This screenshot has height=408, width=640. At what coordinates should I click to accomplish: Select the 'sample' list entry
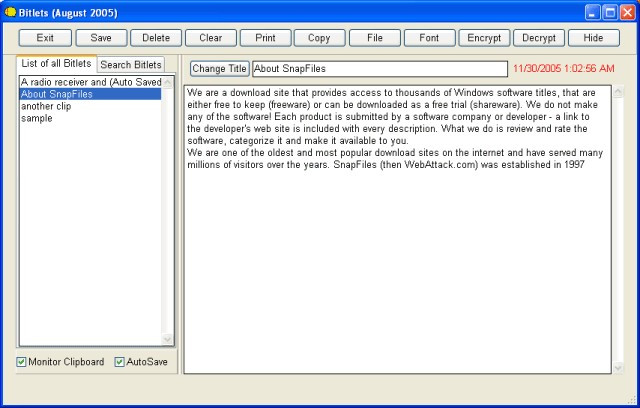click(91, 118)
